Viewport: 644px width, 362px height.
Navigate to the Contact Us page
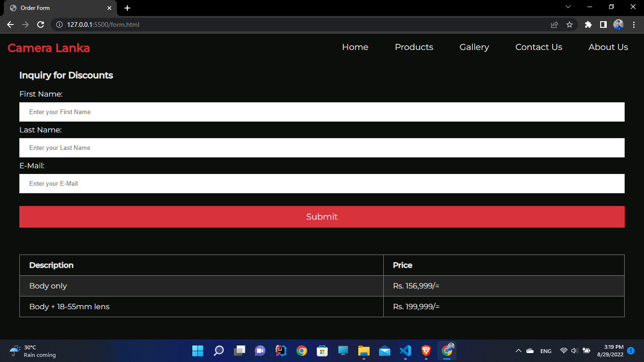pos(538,47)
